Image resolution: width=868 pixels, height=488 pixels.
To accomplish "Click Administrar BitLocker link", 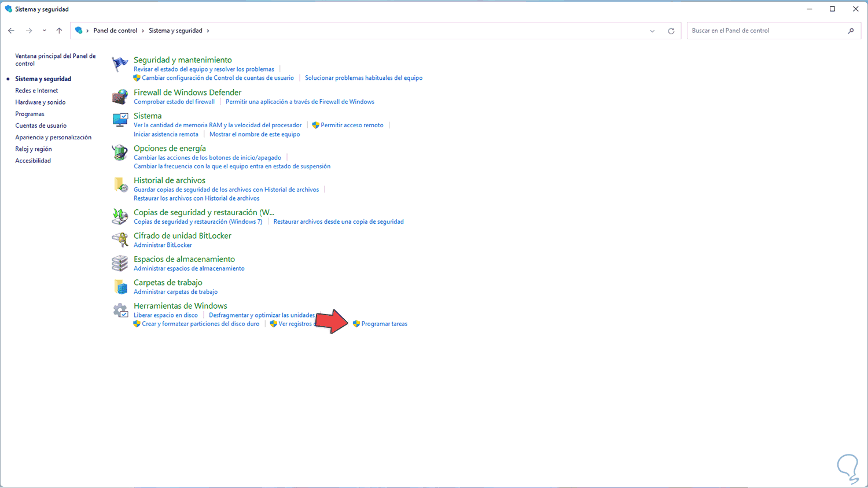I will point(163,245).
